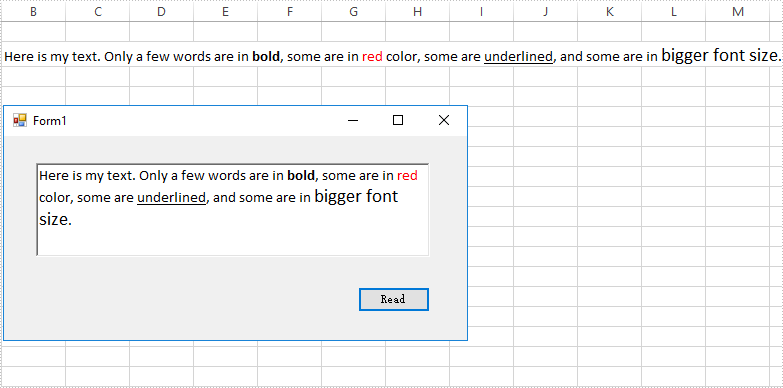Click the Read button in Form1
Viewport: 783px width, 388px height.
point(393,299)
